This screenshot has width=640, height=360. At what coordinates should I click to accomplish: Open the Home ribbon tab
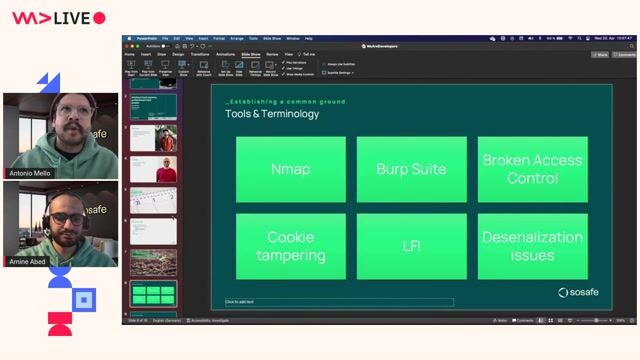(x=129, y=54)
